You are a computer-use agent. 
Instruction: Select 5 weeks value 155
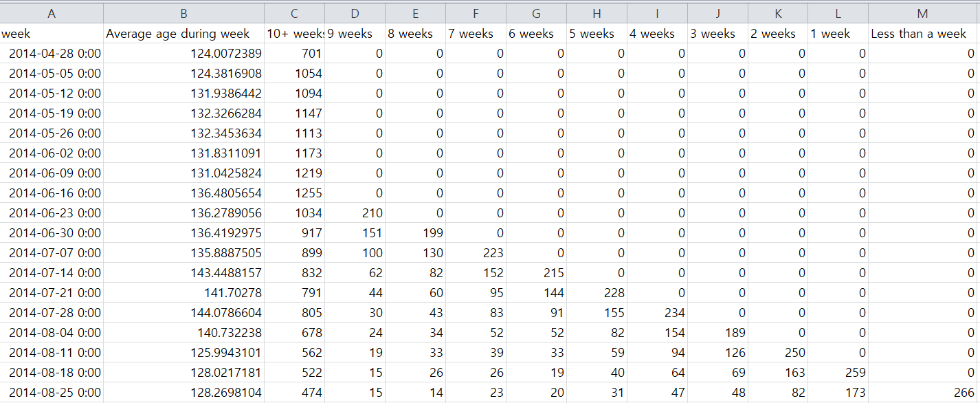click(597, 312)
